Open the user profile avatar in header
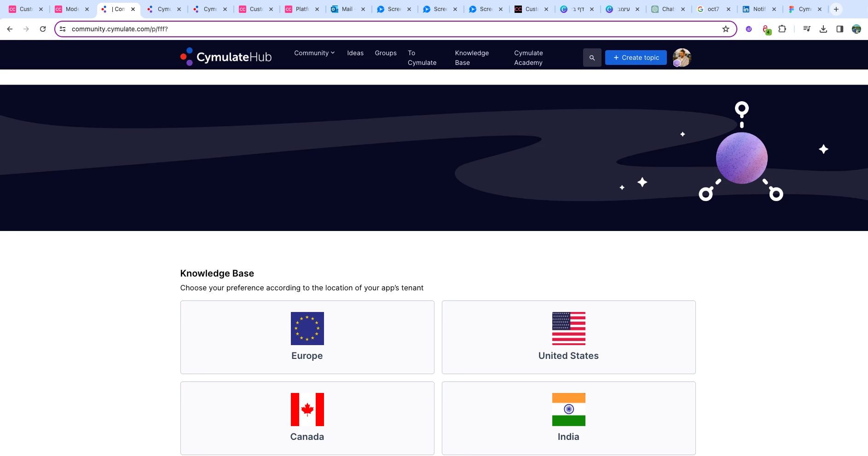868x456 pixels. pyautogui.click(x=682, y=58)
